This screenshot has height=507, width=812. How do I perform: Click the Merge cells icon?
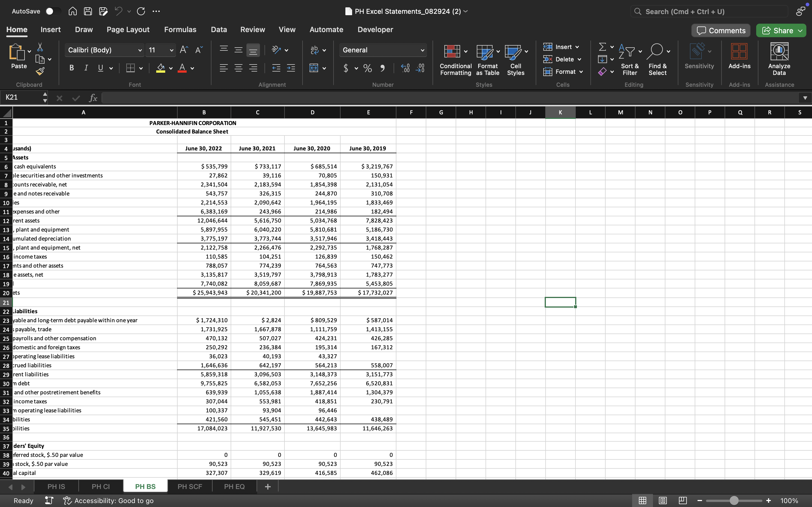314,68
